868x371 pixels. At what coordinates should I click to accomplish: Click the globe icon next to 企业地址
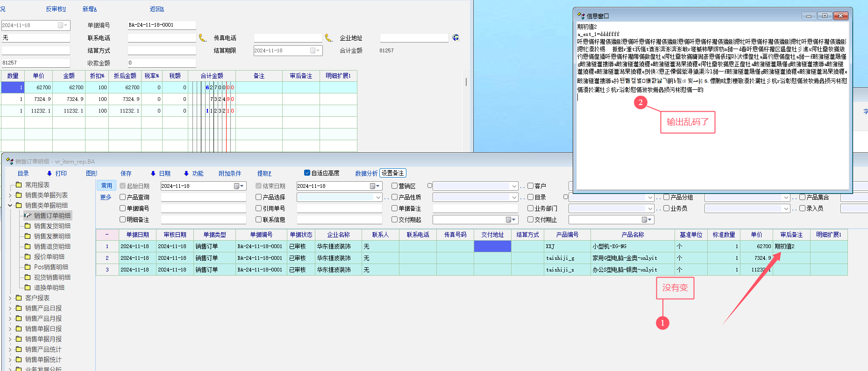[455, 38]
